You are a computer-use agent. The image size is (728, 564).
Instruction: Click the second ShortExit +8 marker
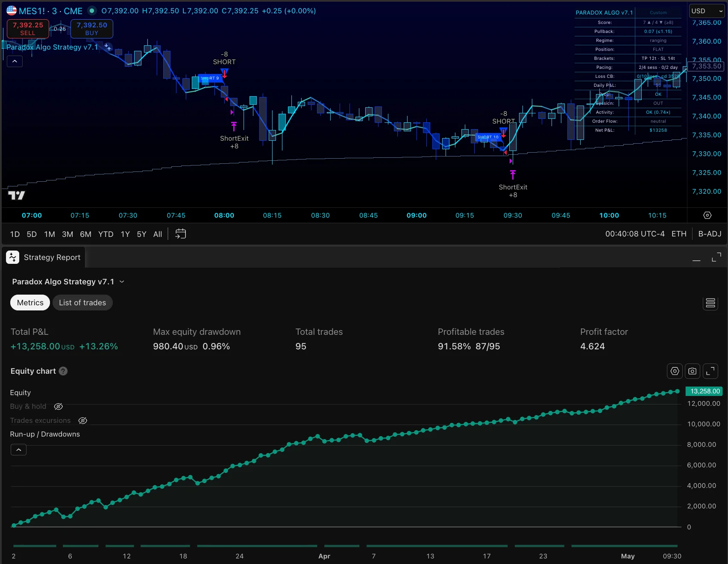tap(513, 191)
